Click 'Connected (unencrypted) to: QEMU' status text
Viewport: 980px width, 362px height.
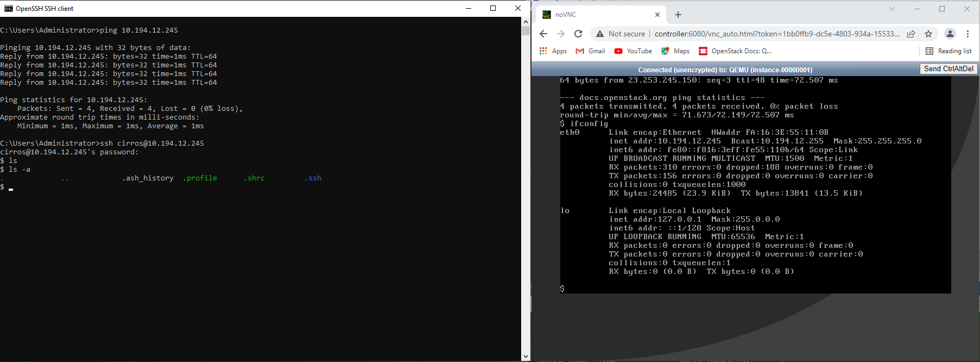[725, 70]
